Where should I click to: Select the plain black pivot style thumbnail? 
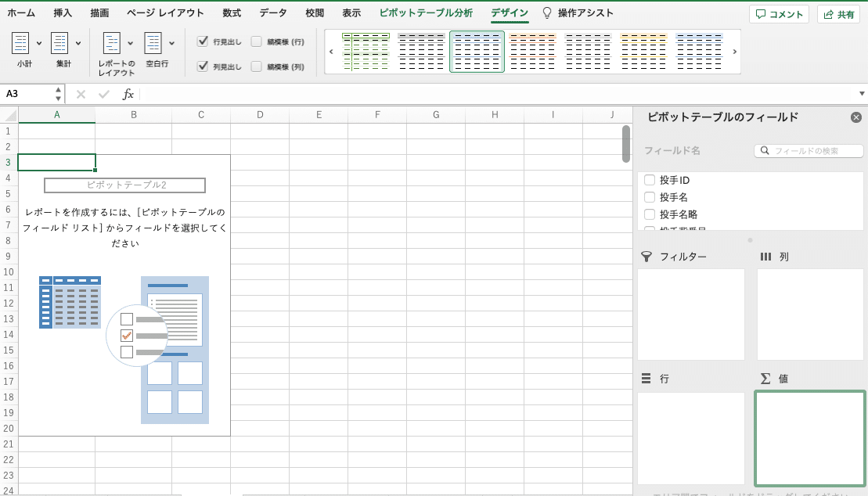(x=588, y=52)
